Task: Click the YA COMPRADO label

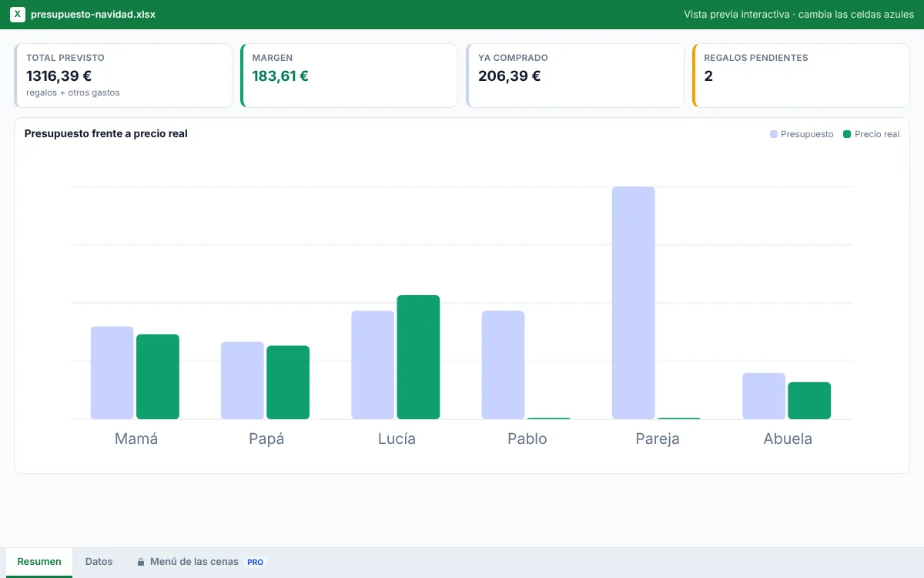Action: click(513, 58)
